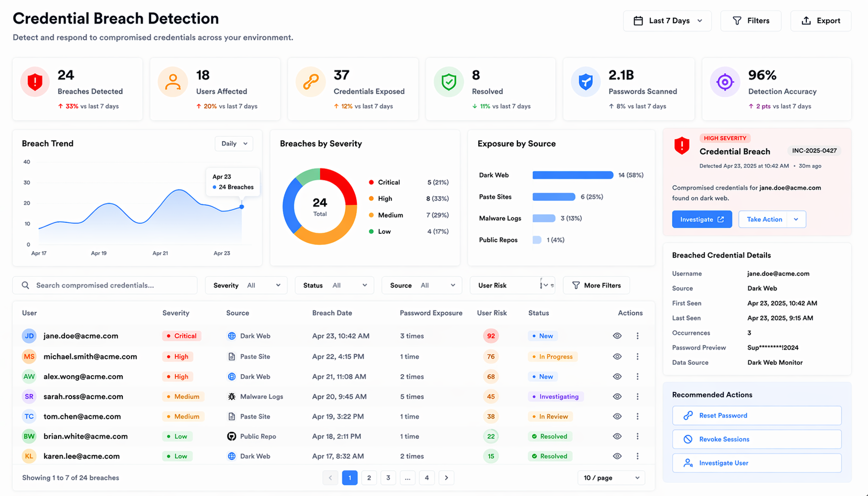868x496 pixels.
Task: Go to page 2 of breaches
Action: [369, 478]
